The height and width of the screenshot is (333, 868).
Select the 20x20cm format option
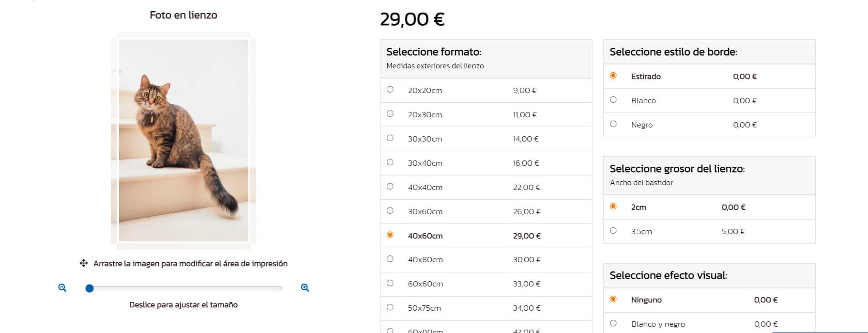point(390,90)
